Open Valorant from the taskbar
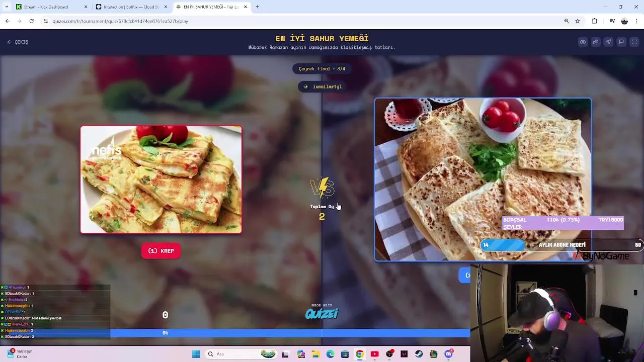Viewport: 644px width, 362px height. pyautogui.click(x=404, y=354)
